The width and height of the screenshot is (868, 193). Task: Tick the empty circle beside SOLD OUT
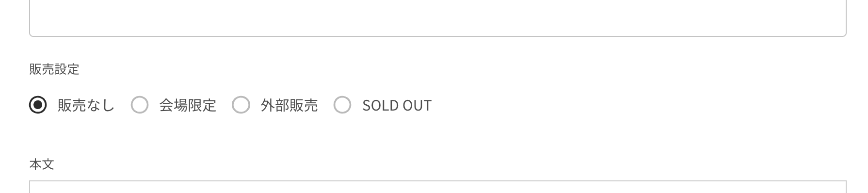pyautogui.click(x=342, y=105)
